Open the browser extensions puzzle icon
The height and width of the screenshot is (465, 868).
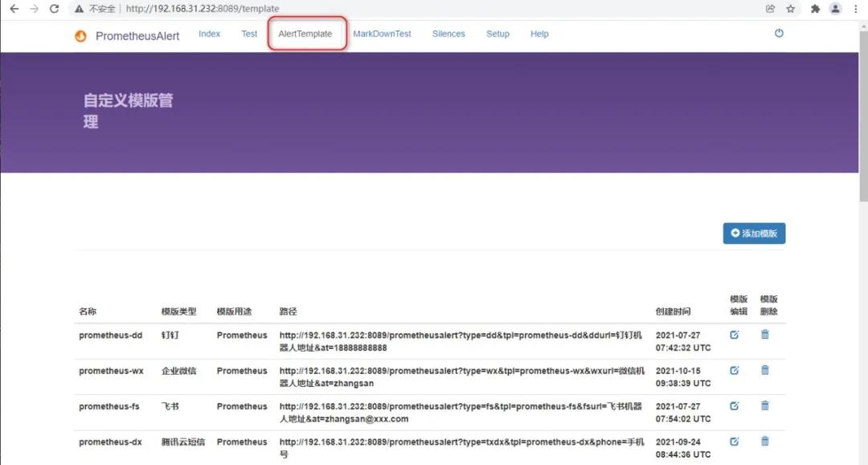[x=815, y=9]
